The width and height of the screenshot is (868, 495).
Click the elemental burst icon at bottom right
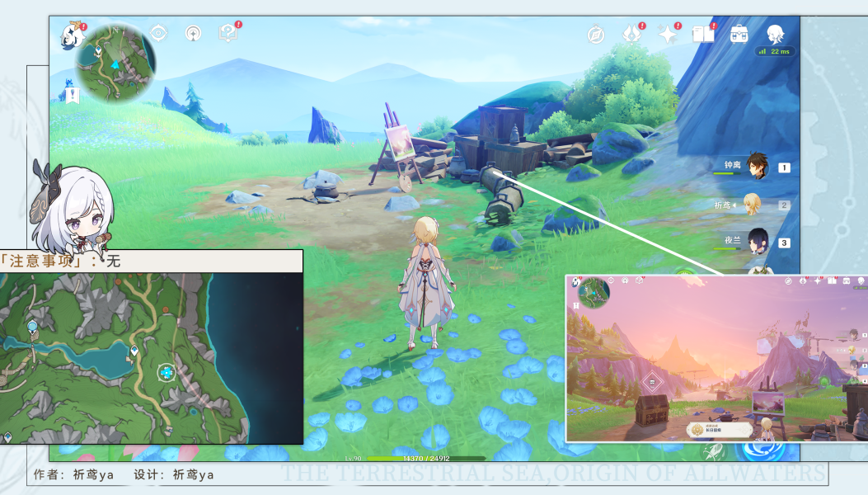pyautogui.click(x=764, y=450)
